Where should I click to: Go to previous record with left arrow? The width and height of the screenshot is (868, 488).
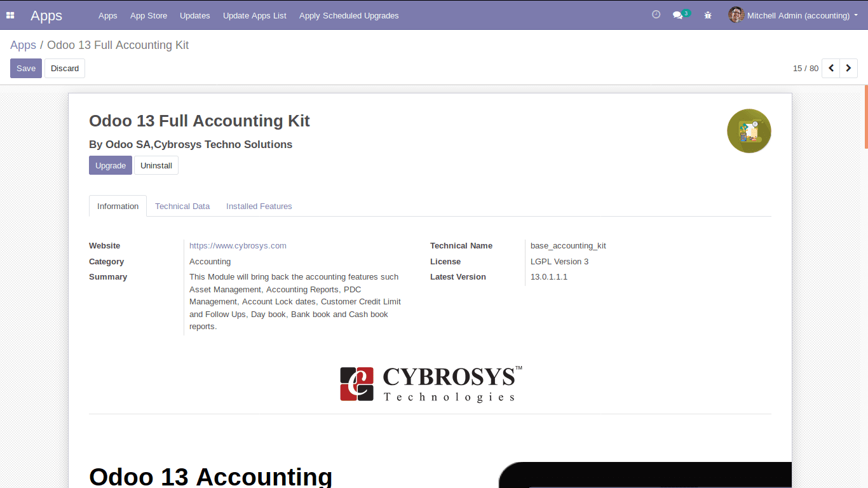(x=831, y=69)
